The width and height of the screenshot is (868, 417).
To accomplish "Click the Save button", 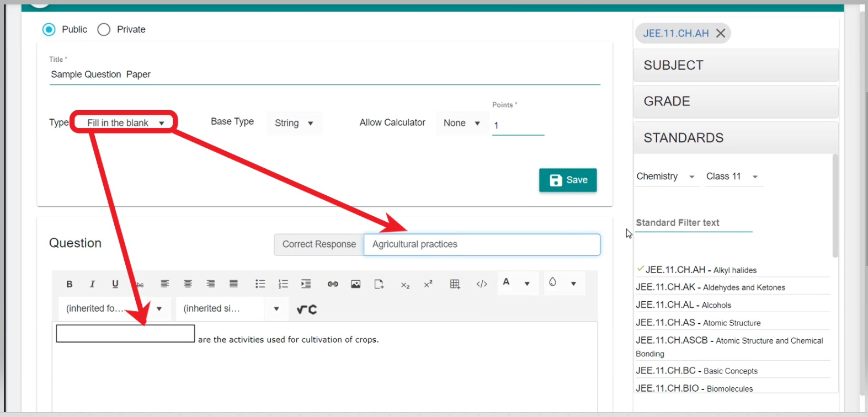I will tap(568, 180).
